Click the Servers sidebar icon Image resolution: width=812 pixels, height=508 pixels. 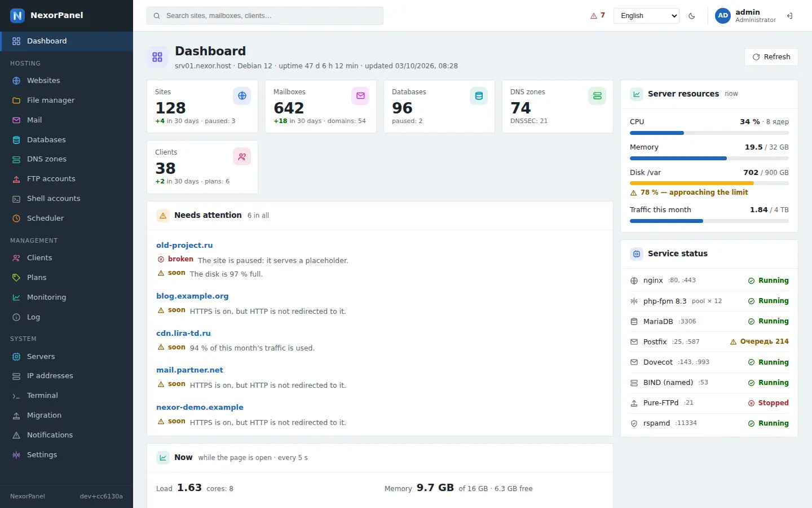(x=16, y=357)
